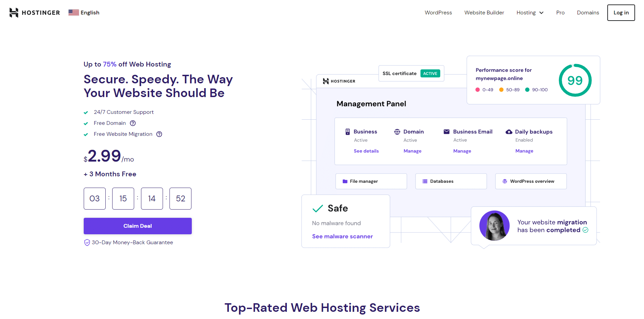The height and width of the screenshot is (319, 644).
Task: Expand the Hosting dropdown chevron
Action: coord(541,13)
